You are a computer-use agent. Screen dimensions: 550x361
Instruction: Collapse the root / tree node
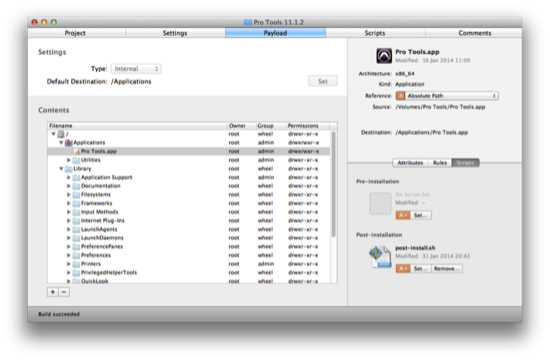coord(53,134)
